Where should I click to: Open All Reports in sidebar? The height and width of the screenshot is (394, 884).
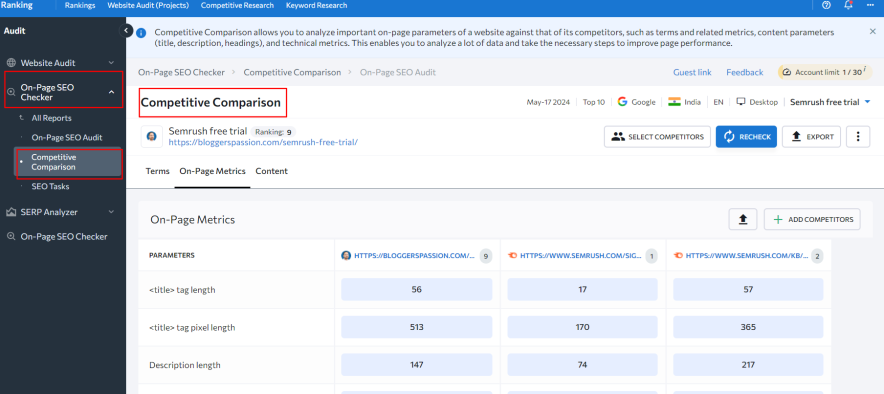coord(51,118)
